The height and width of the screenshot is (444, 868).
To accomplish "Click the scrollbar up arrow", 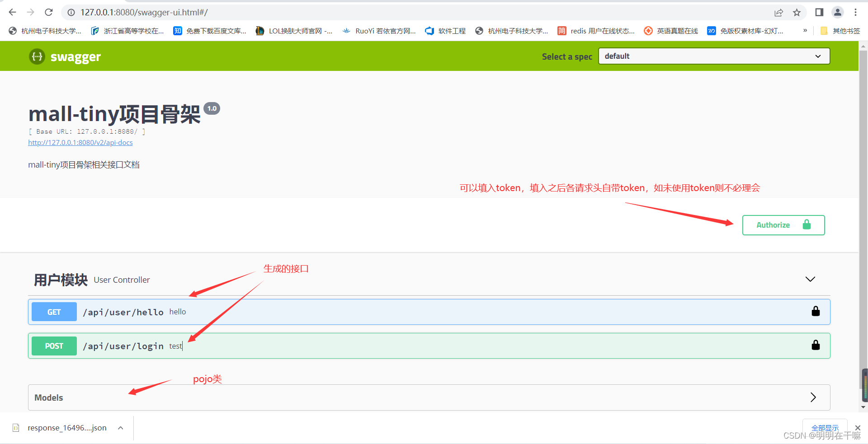I will [863, 46].
